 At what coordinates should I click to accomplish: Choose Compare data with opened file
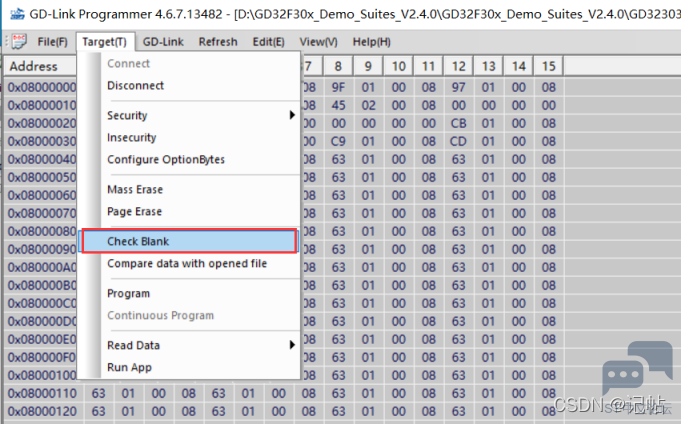point(189,263)
